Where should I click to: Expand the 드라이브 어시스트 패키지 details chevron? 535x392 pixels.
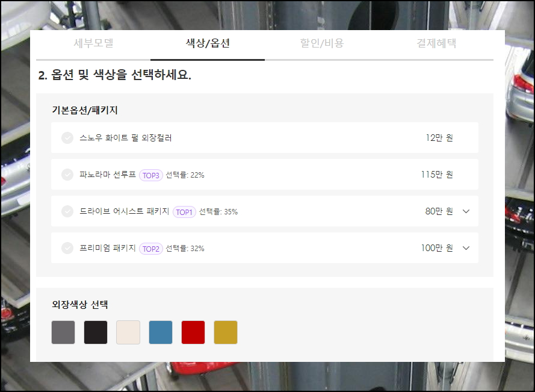(x=466, y=211)
